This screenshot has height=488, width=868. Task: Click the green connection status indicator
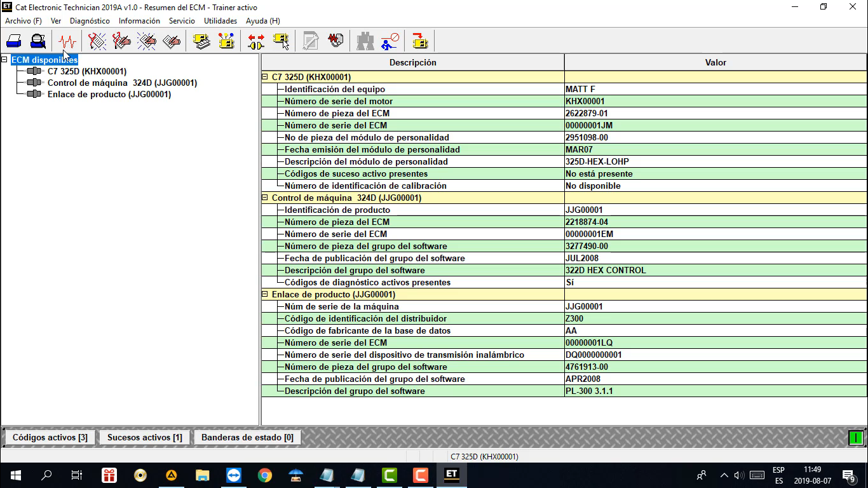pyautogui.click(x=856, y=437)
